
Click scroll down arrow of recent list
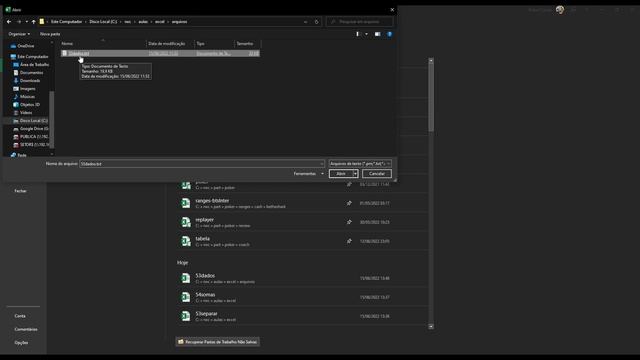click(x=431, y=327)
